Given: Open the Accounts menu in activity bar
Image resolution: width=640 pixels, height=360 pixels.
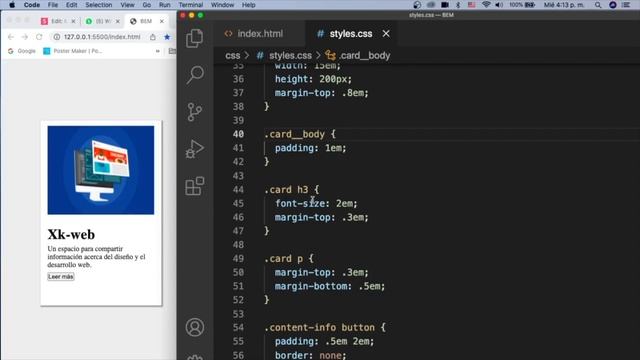Looking at the screenshot, I should tap(195, 327).
